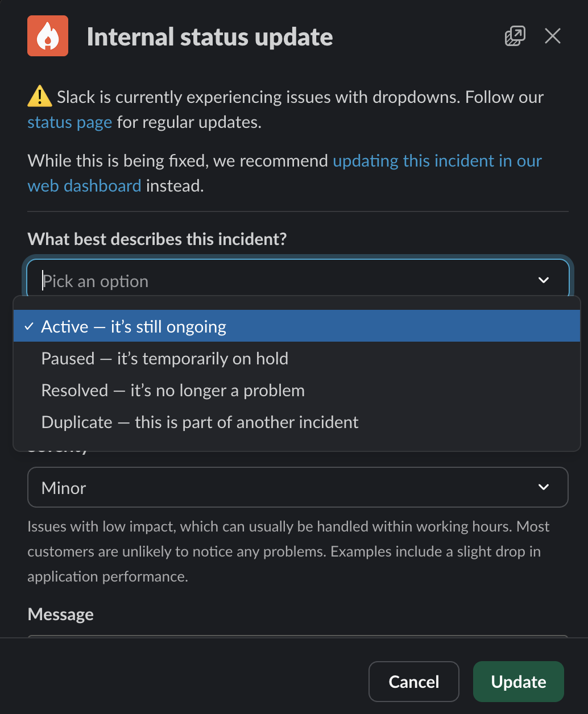The width and height of the screenshot is (588, 714).
Task: Click the chevron arrow on the Minor dropdown
Action: pyautogui.click(x=544, y=487)
